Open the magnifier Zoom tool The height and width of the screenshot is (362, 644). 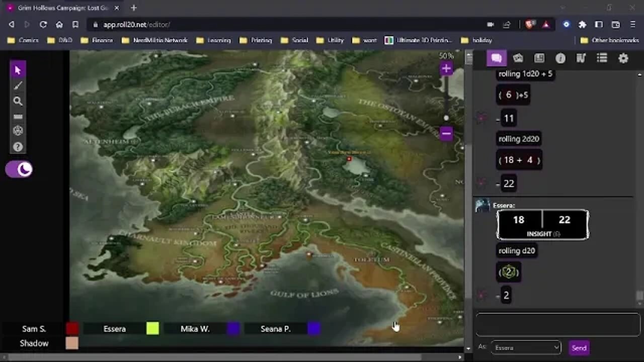18,101
